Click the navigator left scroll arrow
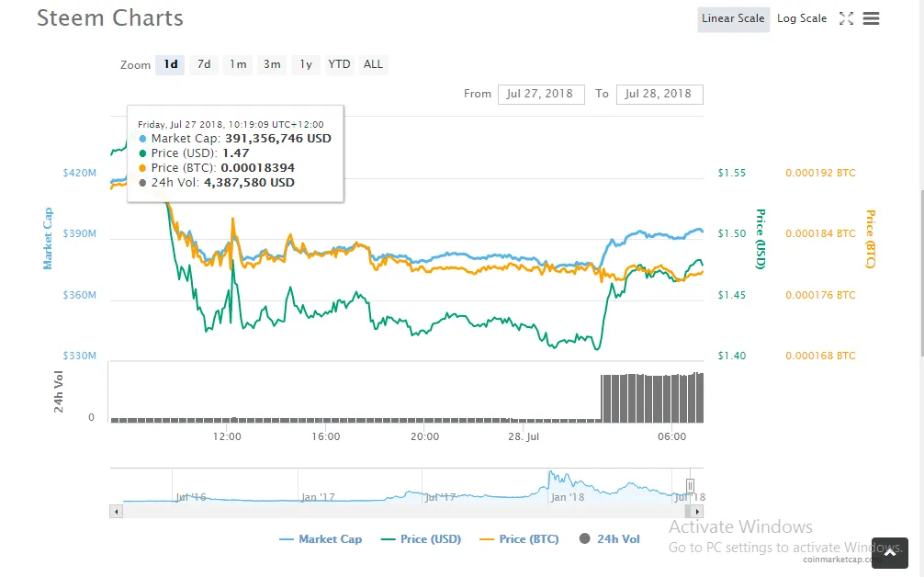Image resolution: width=924 pixels, height=577 pixels. click(116, 512)
